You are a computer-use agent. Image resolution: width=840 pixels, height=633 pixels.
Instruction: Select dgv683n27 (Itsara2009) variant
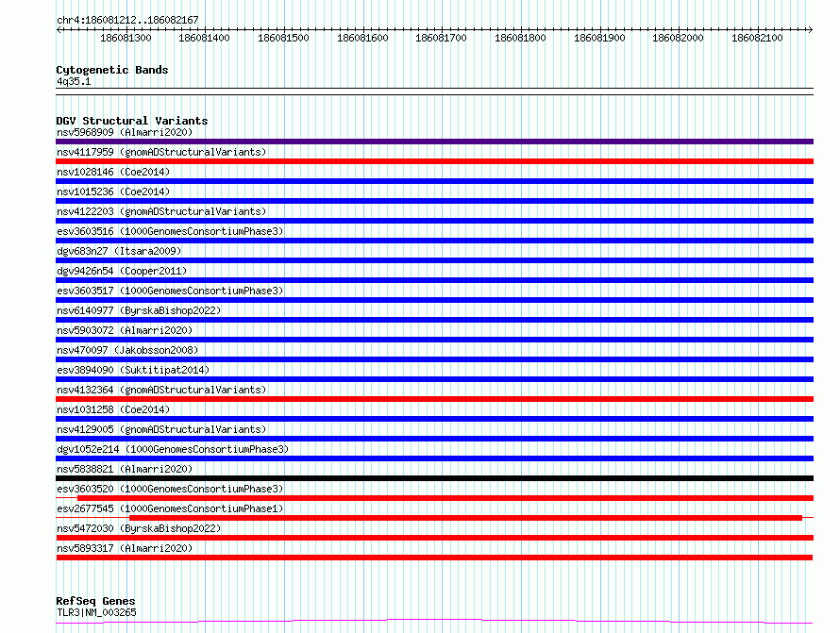119,251
